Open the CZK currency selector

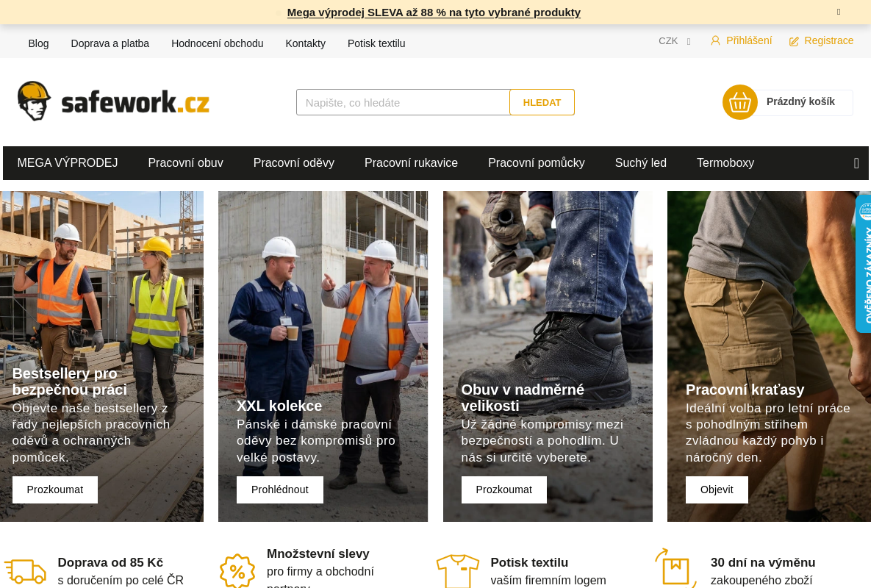673,40
